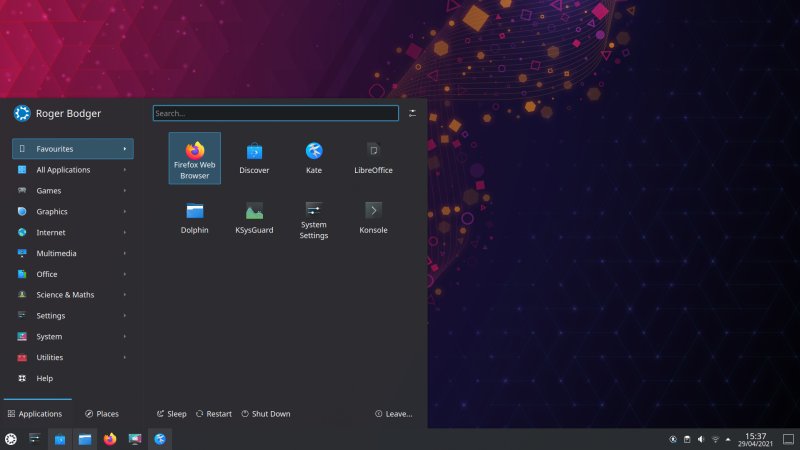Image resolution: width=800 pixels, height=450 pixels.
Task: Click the monitor-shaped taskbar icon beside Firefox
Action: click(135, 439)
